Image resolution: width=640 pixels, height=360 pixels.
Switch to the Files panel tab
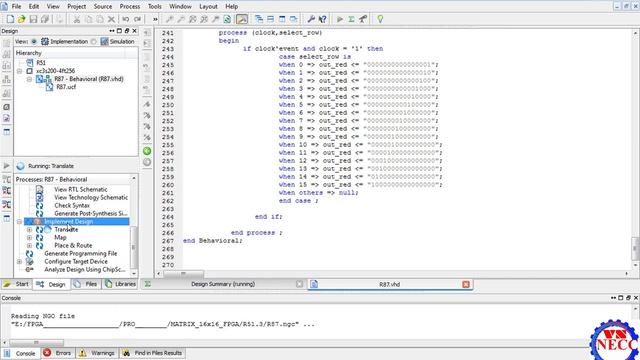coord(86,284)
